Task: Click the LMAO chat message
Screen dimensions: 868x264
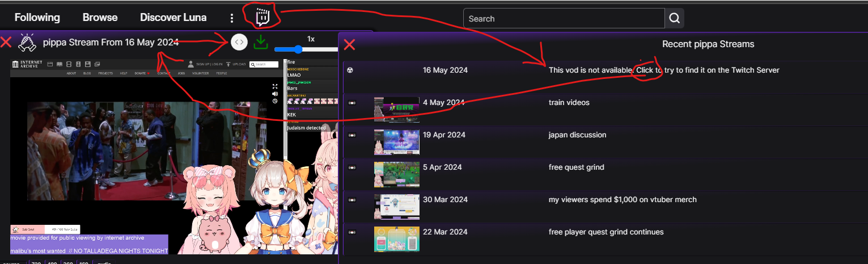Action: pos(294,75)
